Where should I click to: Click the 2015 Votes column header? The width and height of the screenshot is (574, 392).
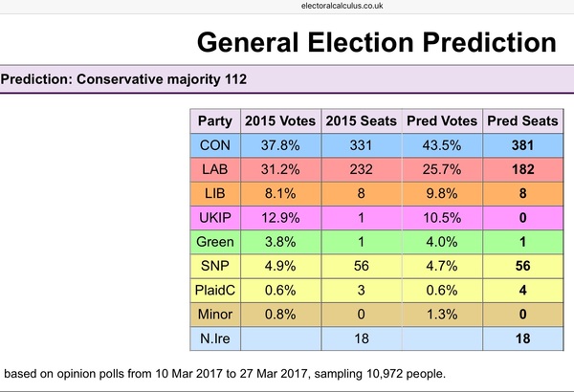click(277, 122)
